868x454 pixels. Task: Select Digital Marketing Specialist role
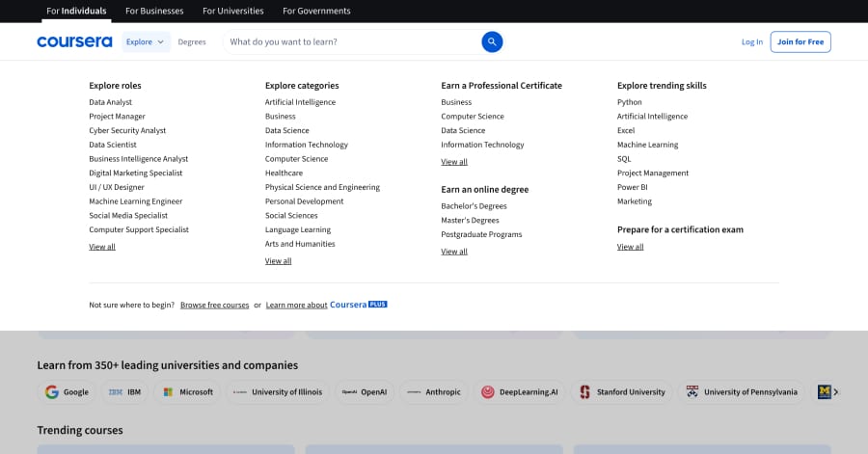click(x=136, y=174)
